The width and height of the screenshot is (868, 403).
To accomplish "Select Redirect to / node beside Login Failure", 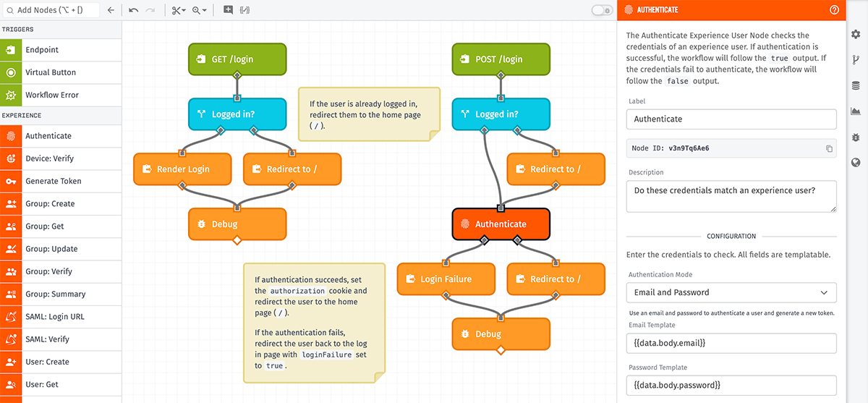I will (556, 279).
